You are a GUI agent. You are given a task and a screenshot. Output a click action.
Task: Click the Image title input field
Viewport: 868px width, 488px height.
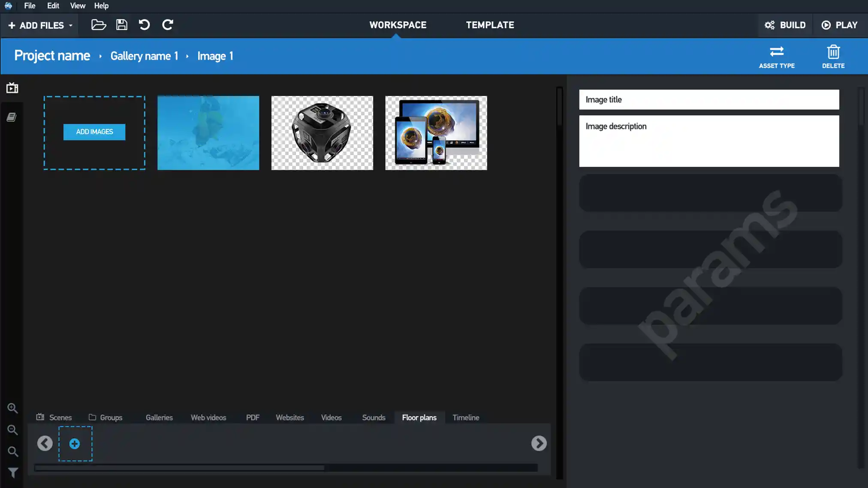point(709,99)
